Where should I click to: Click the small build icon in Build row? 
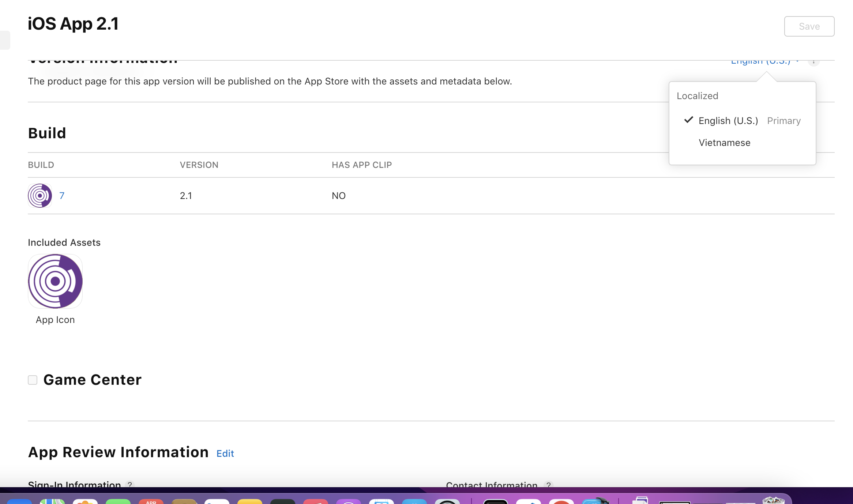point(40,196)
